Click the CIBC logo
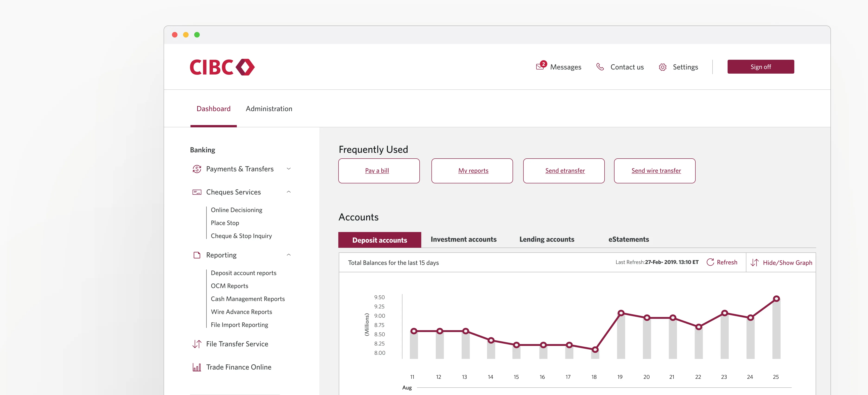 click(x=222, y=67)
